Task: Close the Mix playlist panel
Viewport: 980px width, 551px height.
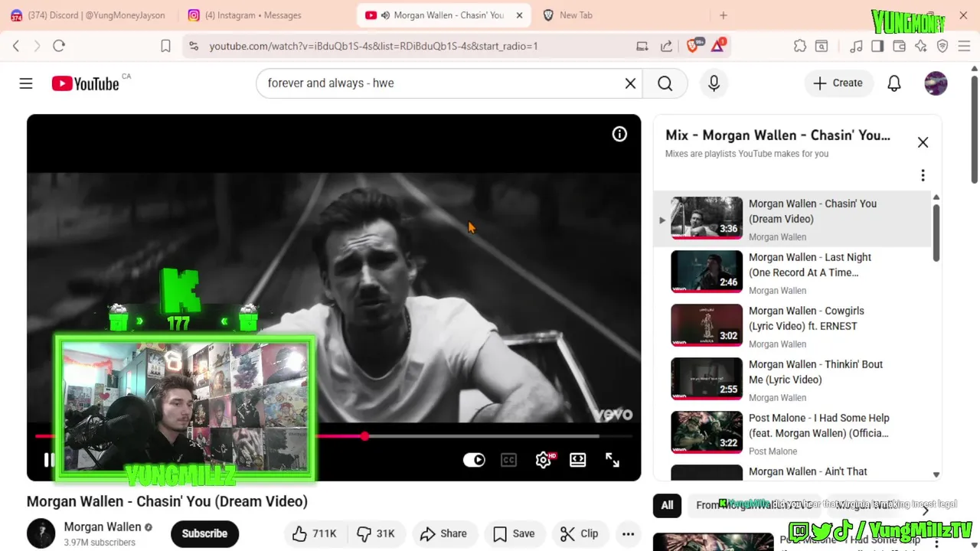Action: click(x=923, y=142)
